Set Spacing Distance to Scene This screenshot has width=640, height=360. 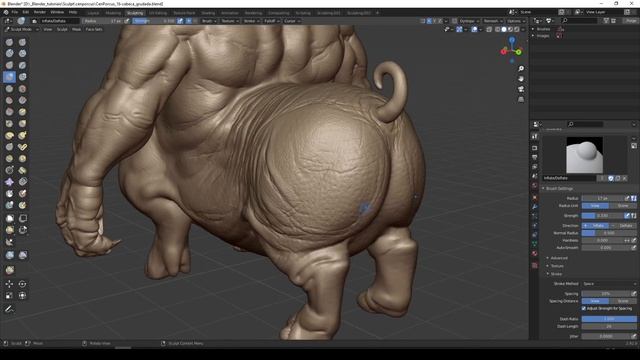622,301
